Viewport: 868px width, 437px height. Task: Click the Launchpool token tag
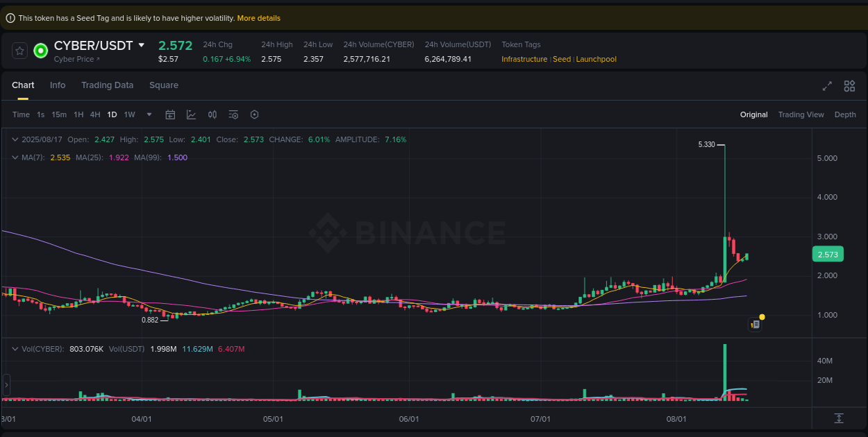coord(596,59)
